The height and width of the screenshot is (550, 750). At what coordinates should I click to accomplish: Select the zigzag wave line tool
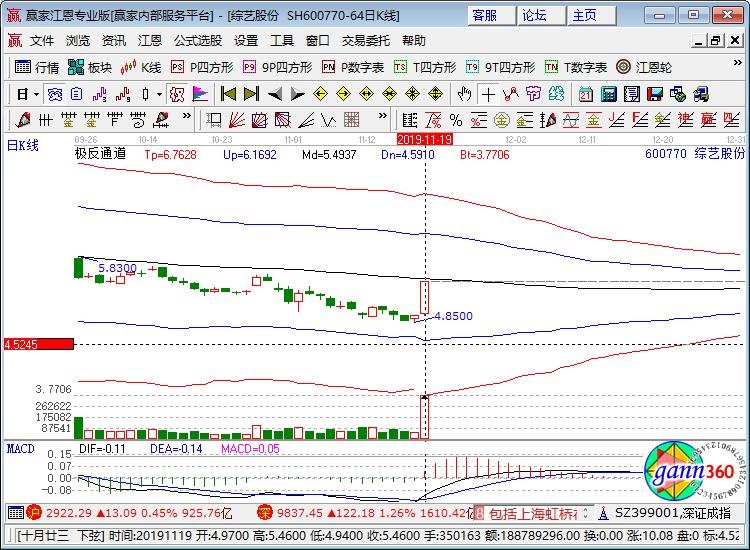coord(329,120)
